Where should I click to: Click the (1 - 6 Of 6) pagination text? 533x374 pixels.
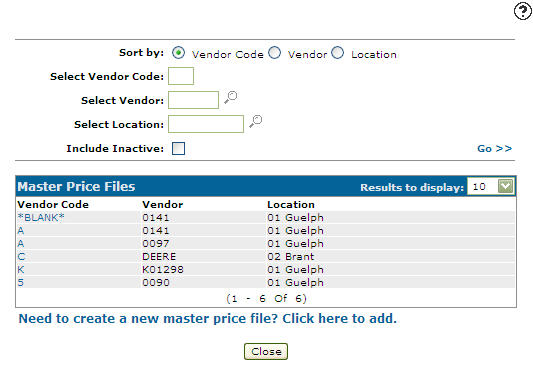click(266, 299)
